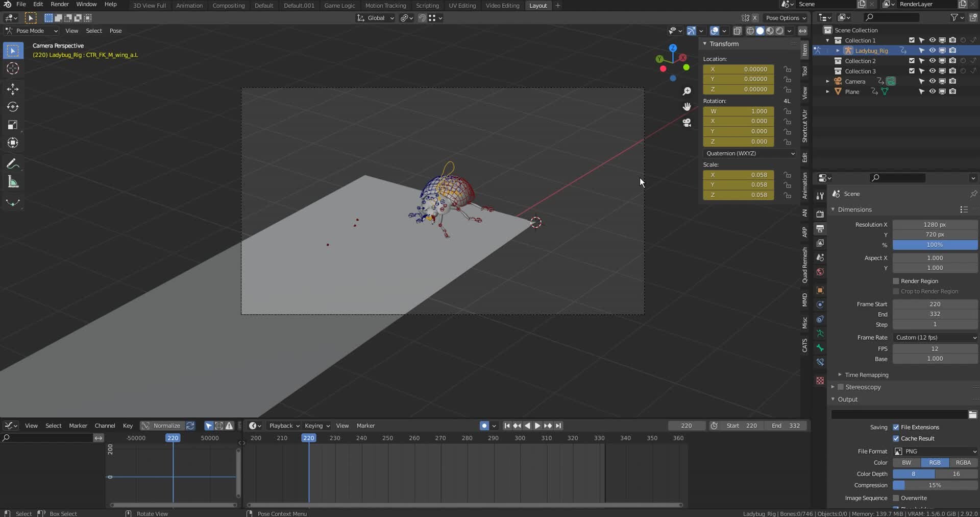The image size is (980, 517).
Task: Open the Render menu
Action: tap(60, 4)
